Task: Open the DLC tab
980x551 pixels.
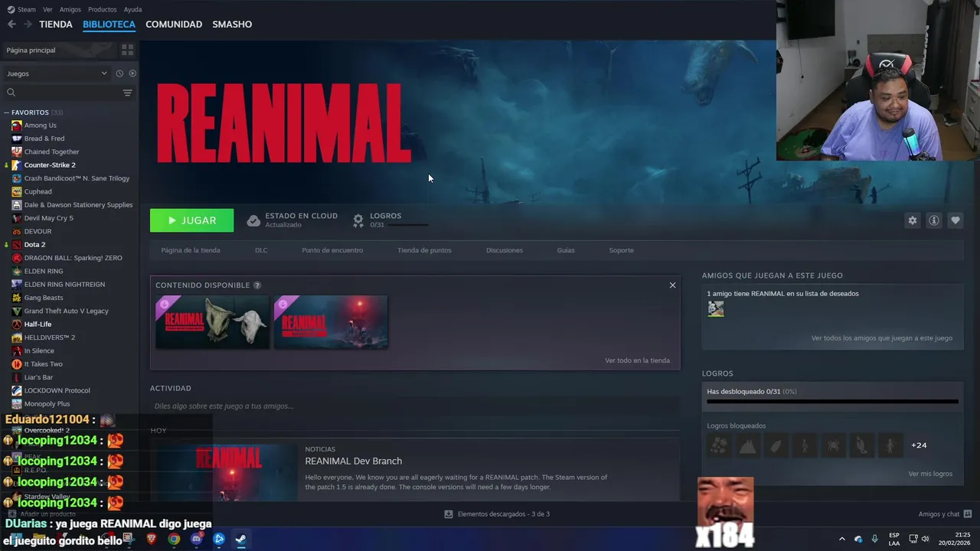Action: (x=261, y=250)
